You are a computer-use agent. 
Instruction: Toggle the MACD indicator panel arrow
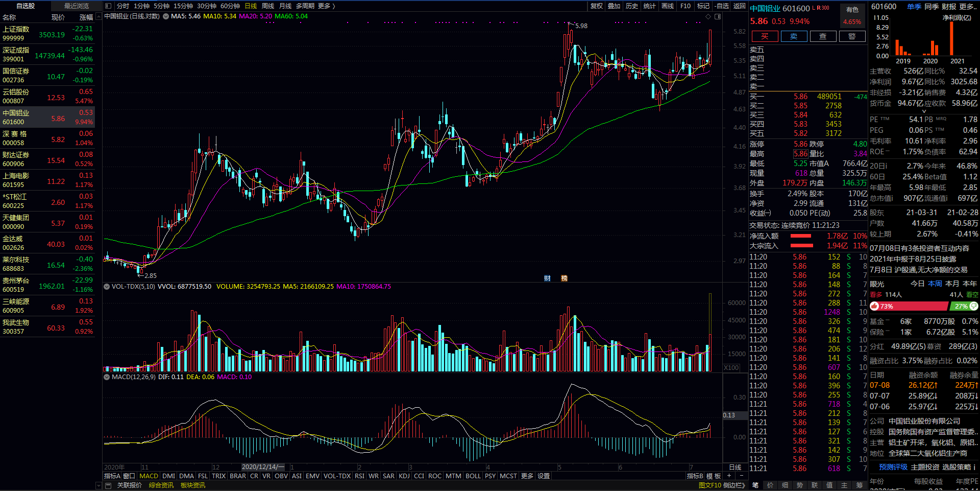107,377
